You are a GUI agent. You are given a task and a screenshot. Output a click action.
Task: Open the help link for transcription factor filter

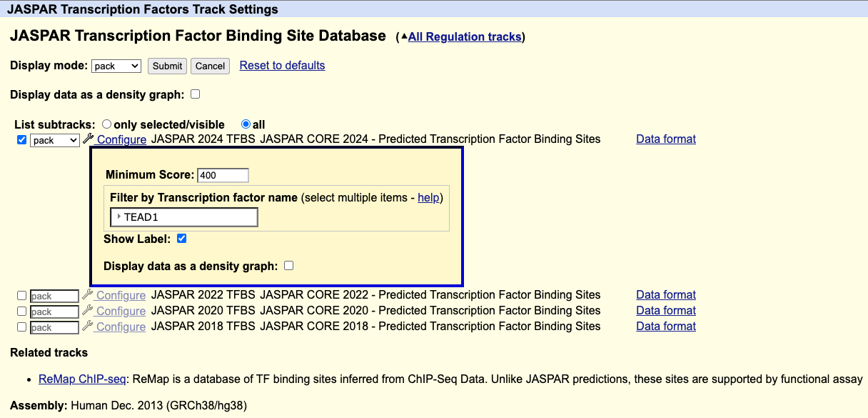click(428, 197)
